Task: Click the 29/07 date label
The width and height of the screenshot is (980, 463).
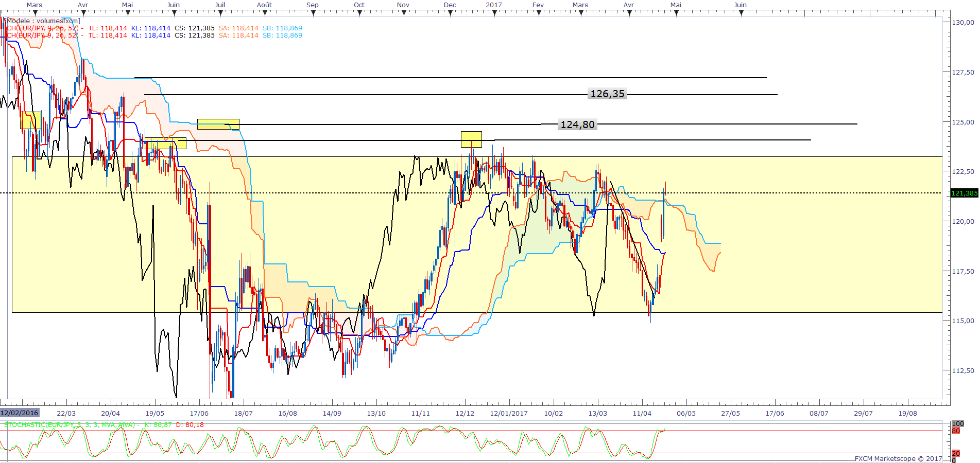Action: click(x=863, y=414)
